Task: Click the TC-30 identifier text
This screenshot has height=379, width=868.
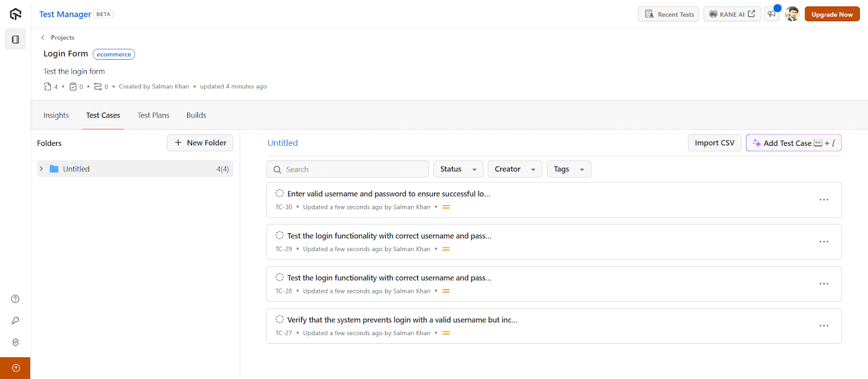Action: 284,207
